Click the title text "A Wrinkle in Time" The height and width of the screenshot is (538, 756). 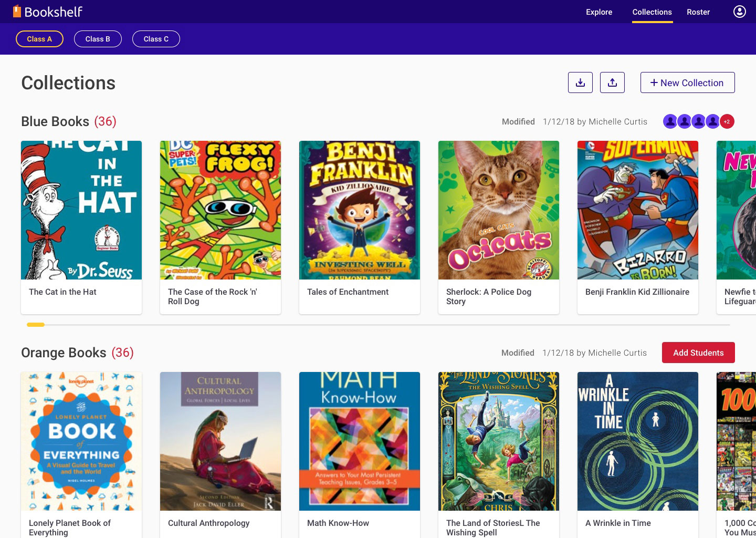pyautogui.click(x=618, y=523)
